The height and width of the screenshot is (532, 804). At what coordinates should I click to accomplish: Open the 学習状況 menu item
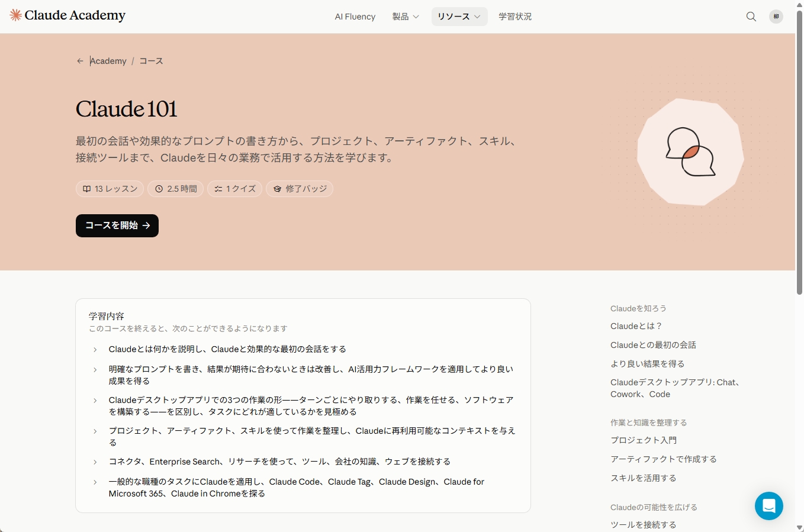coord(515,17)
